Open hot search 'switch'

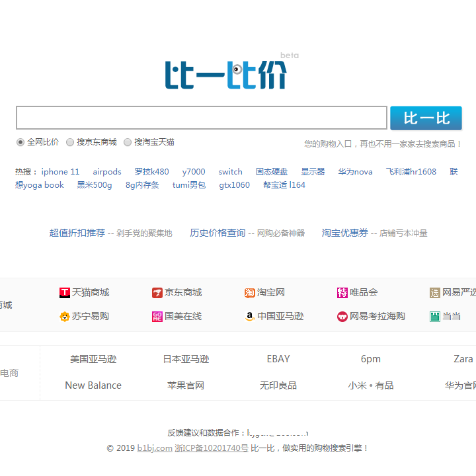pos(231,172)
